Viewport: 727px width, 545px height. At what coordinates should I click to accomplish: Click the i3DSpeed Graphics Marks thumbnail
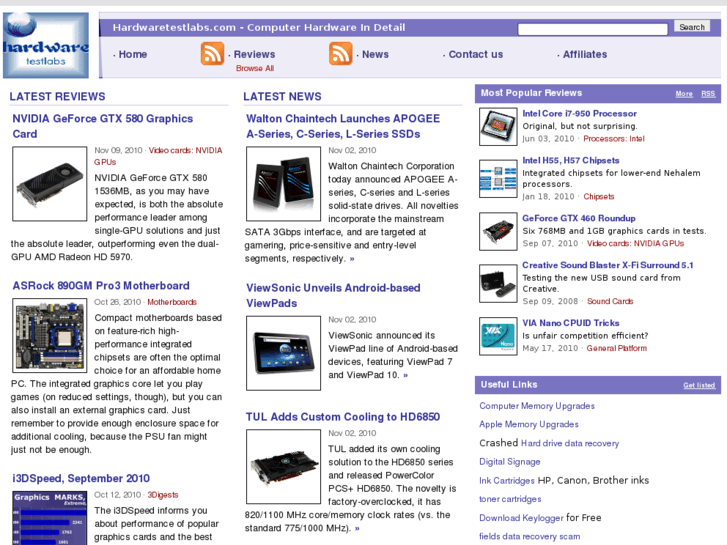click(50, 518)
